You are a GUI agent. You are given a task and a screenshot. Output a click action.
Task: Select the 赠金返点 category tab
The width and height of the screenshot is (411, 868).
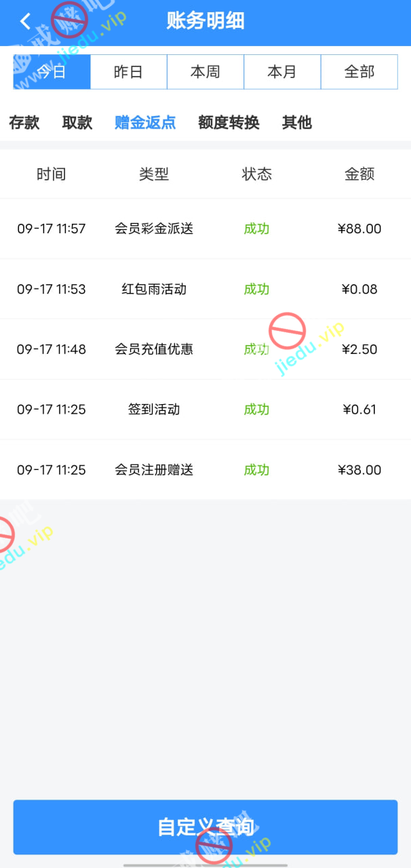click(x=145, y=123)
